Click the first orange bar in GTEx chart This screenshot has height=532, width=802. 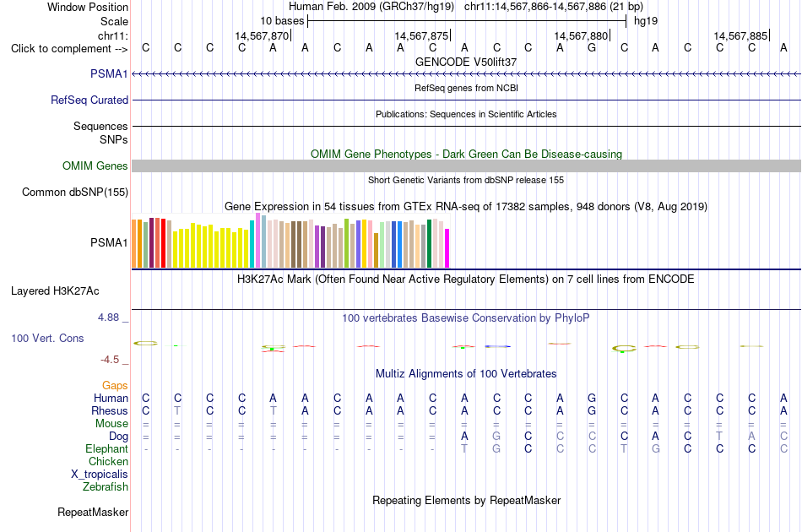click(x=134, y=243)
